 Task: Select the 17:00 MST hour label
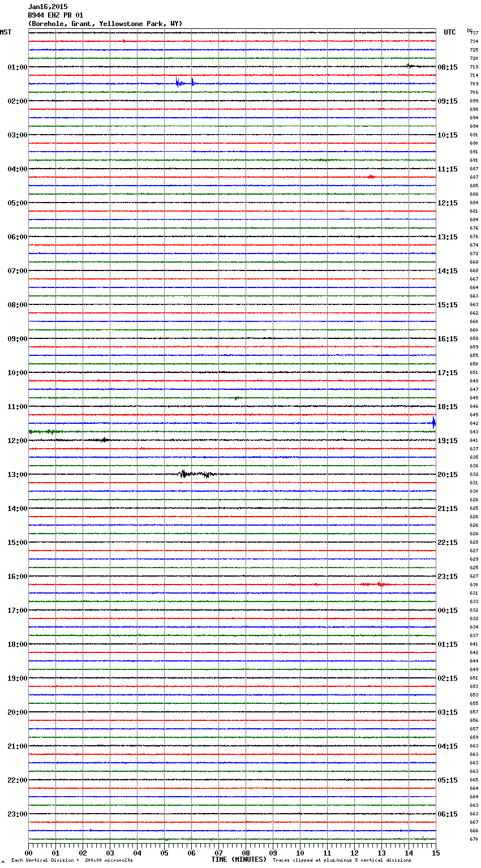click(18, 611)
